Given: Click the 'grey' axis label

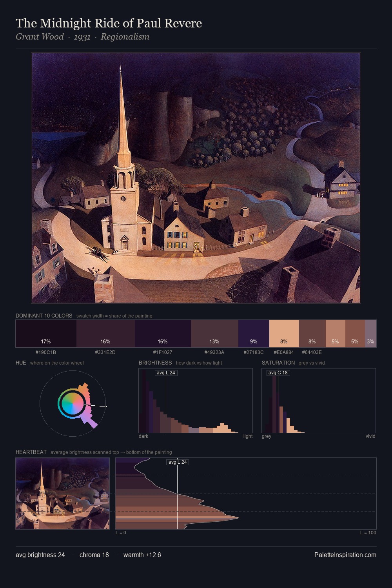Looking at the screenshot, I should (x=267, y=436).
